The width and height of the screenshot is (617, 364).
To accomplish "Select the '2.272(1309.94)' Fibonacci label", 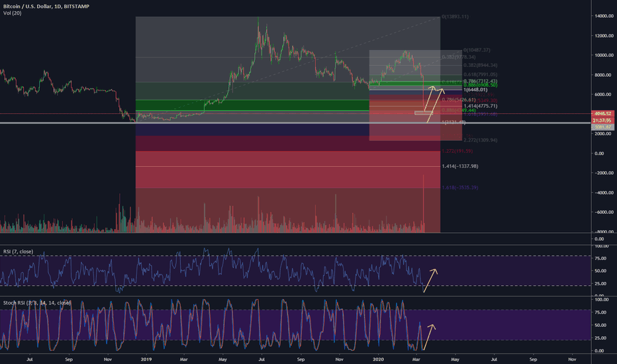I will pyautogui.click(x=480, y=140).
